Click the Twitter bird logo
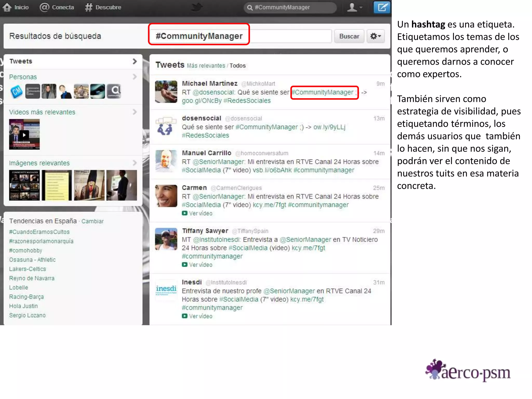 coord(197,7)
